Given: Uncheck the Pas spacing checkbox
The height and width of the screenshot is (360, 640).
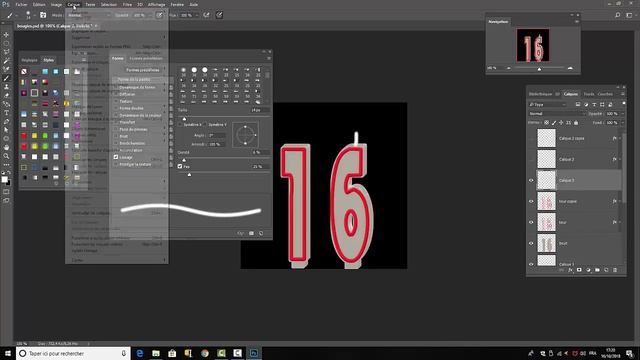Looking at the screenshot, I should coord(180,167).
